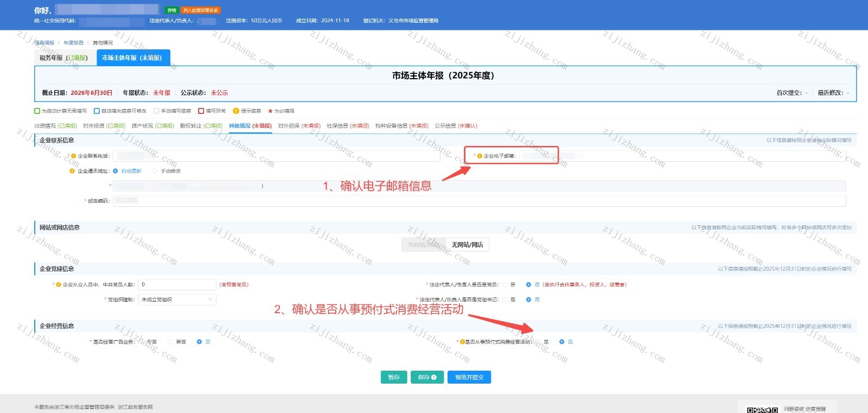Open the 股权转让 section tab
This screenshot has height=413, width=868.
pos(201,126)
